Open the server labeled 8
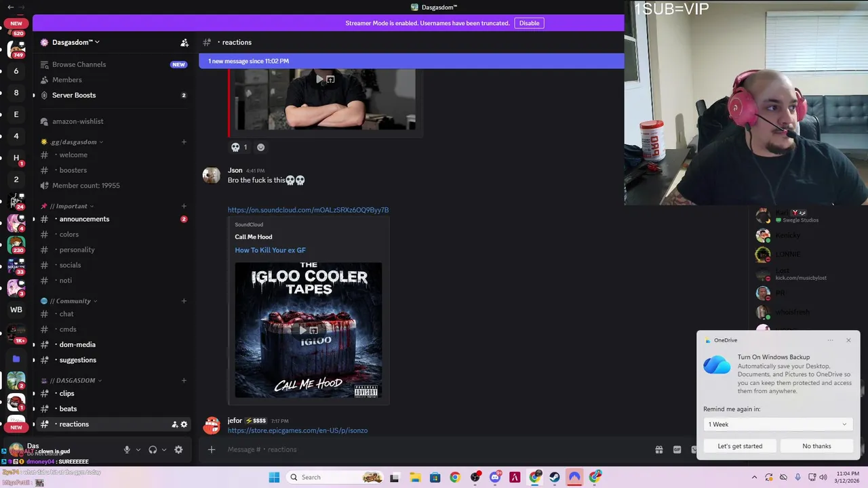 pos(16,93)
